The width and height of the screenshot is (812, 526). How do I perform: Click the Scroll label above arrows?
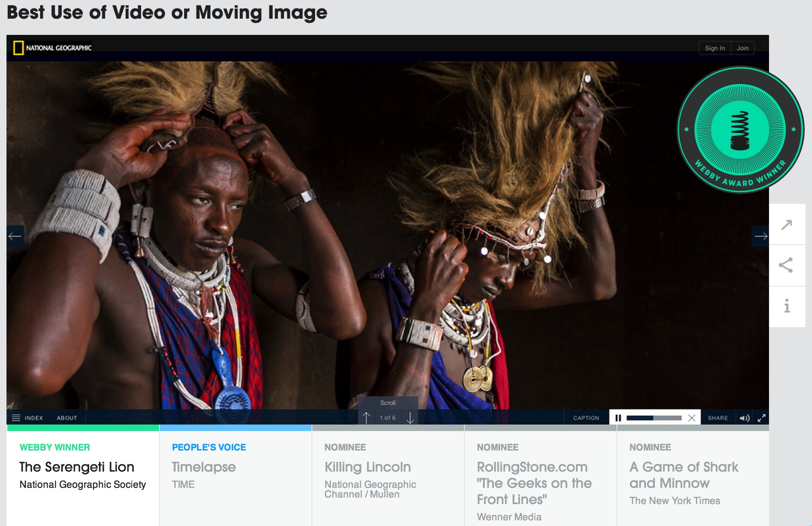(388, 403)
